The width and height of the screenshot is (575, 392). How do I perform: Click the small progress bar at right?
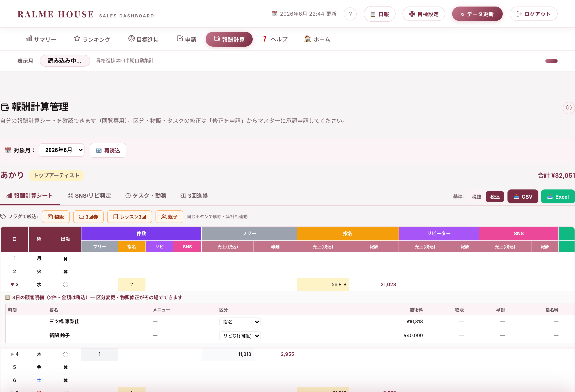[551, 61]
